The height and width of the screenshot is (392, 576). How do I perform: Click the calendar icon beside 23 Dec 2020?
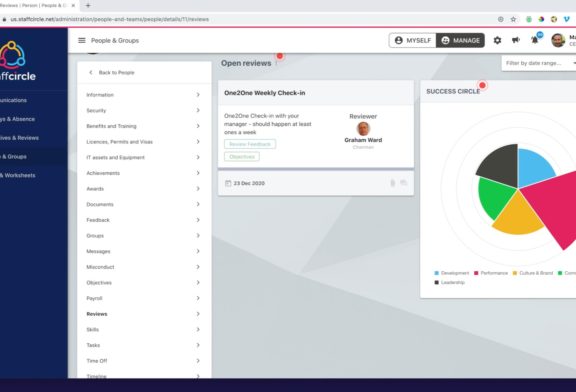pos(228,183)
